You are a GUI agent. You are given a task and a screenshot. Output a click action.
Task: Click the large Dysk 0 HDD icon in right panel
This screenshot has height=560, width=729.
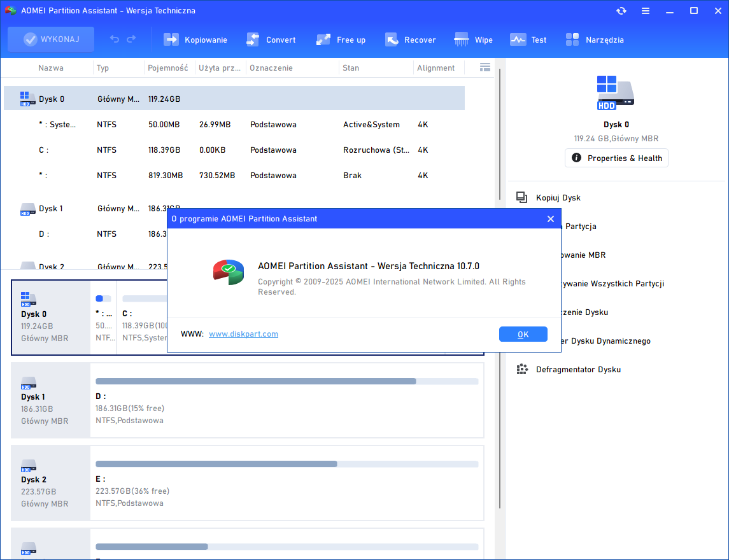[x=616, y=93]
